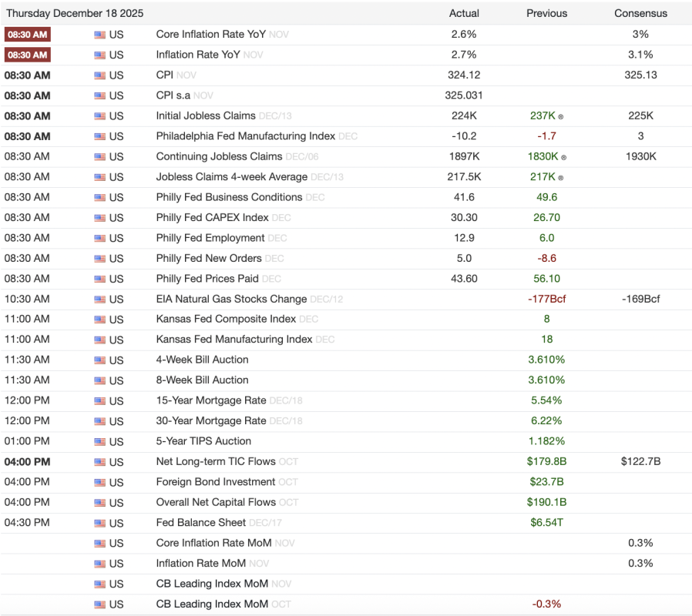Click US flag beside Fed Balance Sheet

click(100, 524)
